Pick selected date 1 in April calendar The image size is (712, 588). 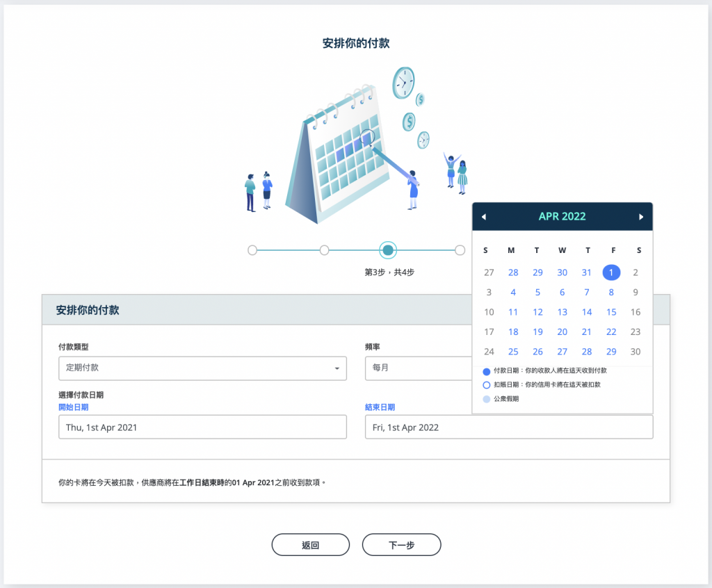tap(611, 272)
